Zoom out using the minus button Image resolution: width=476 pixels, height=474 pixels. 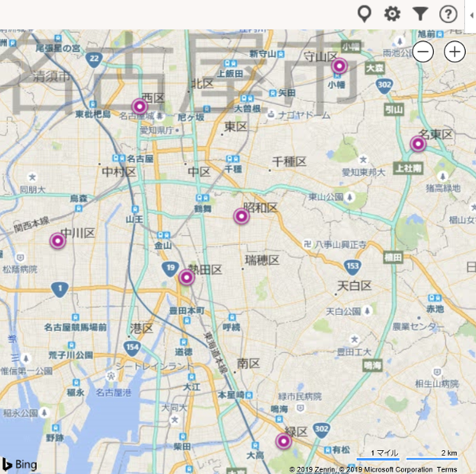(423, 52)
